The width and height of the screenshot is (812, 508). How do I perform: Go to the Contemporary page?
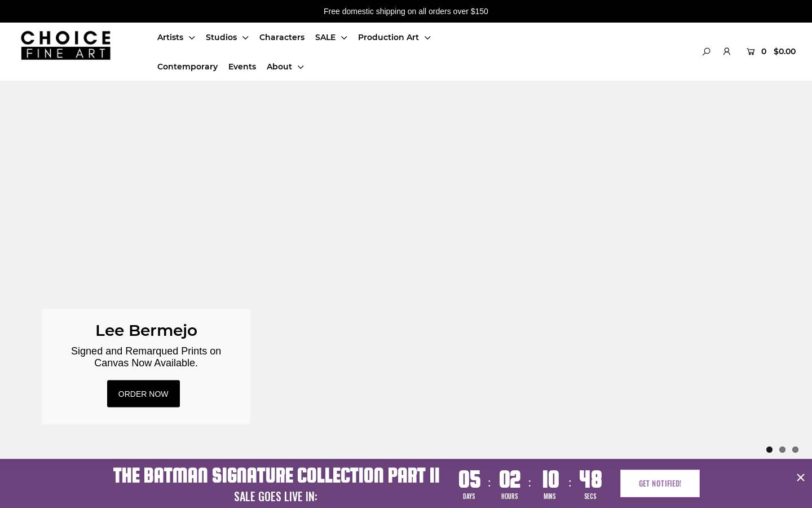187,67
